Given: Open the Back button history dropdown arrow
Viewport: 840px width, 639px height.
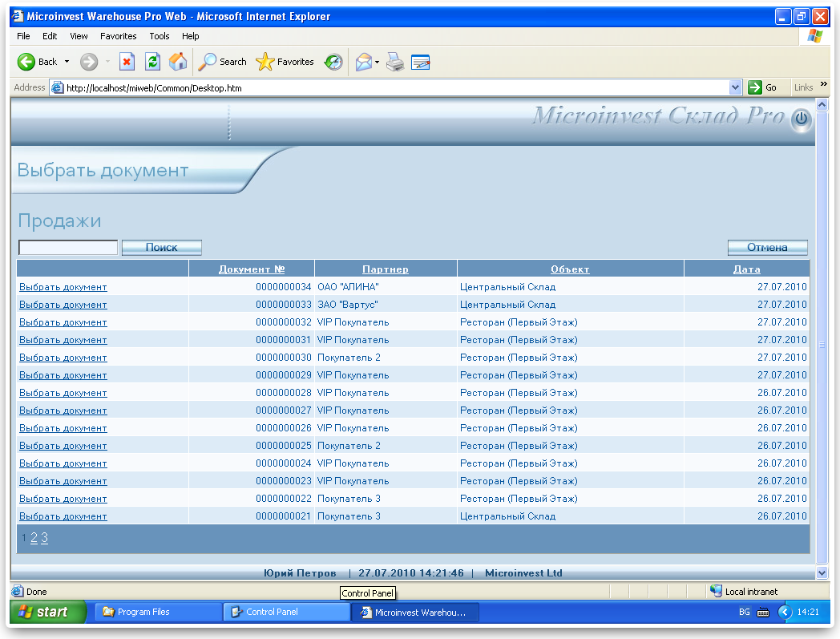Looking at the screenshot, I should point(67,62).
